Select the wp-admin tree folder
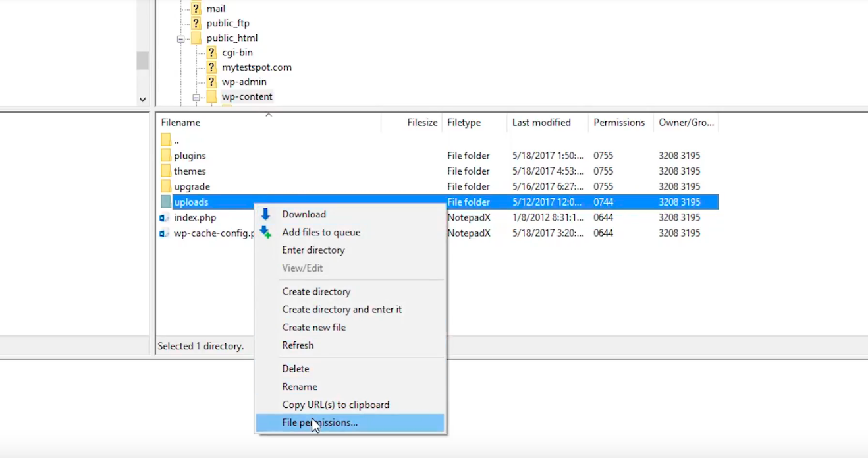 [x=244, y=82]
